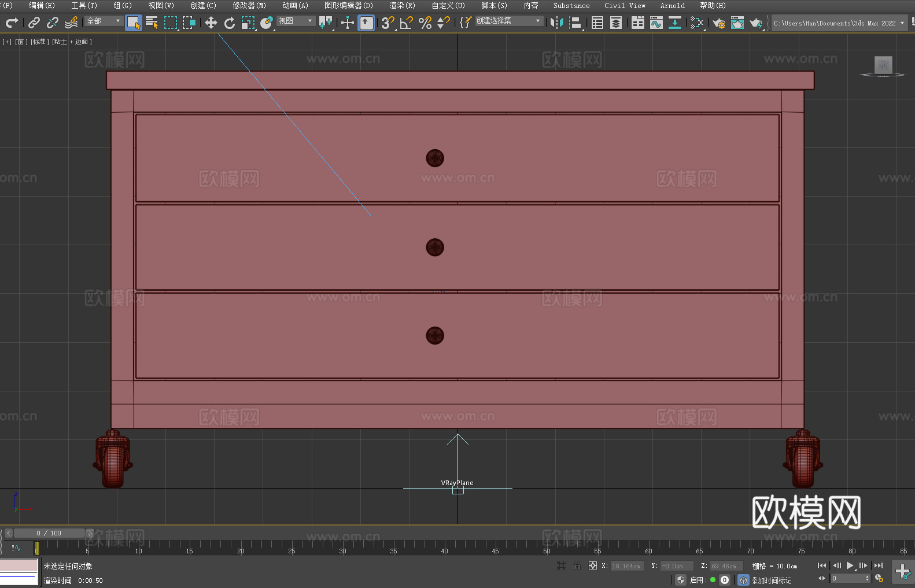Image resolution: width=915 pixels, height=588 pixels.
Task: Click Render Production teapot icon
Action: coord(756,23)
